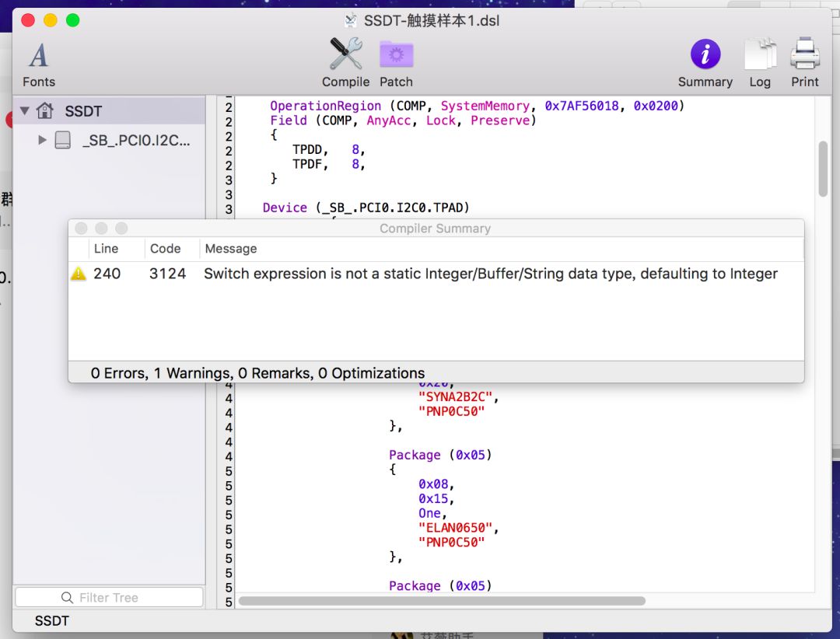Click the horizontal editor scrollbar

442,601
